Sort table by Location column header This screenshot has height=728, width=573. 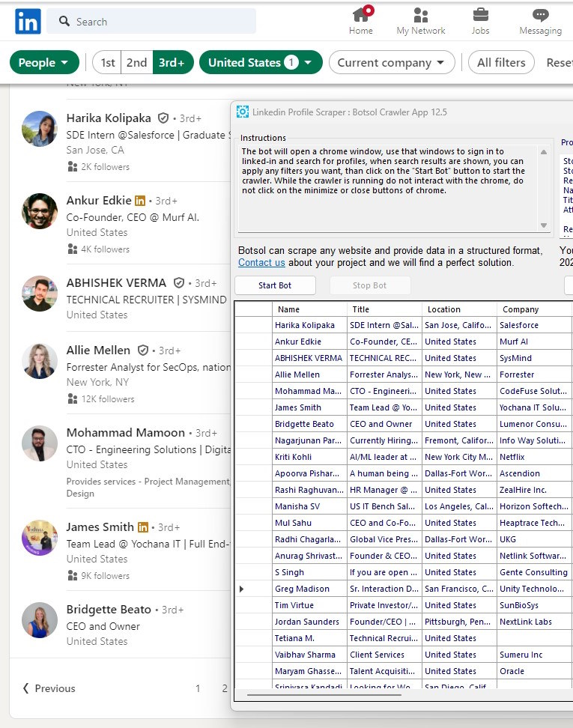(x=459, y=309)
